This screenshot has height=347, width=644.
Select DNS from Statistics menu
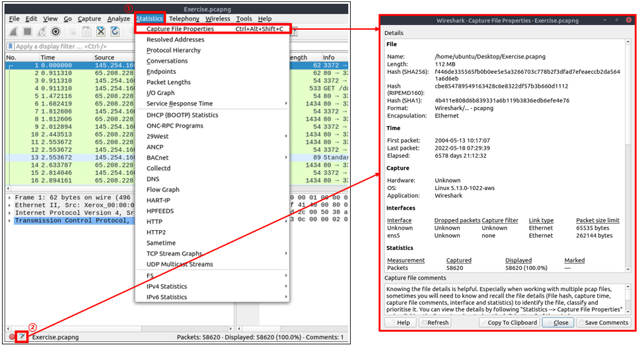[212, 179]
